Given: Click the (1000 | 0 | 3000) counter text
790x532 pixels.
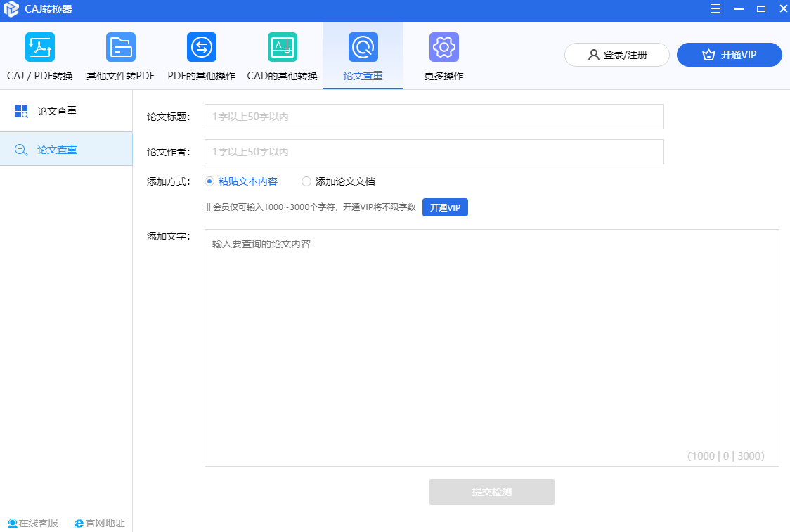Looking at the screenshot, I should pyautogui.click(x=726, y=456).
